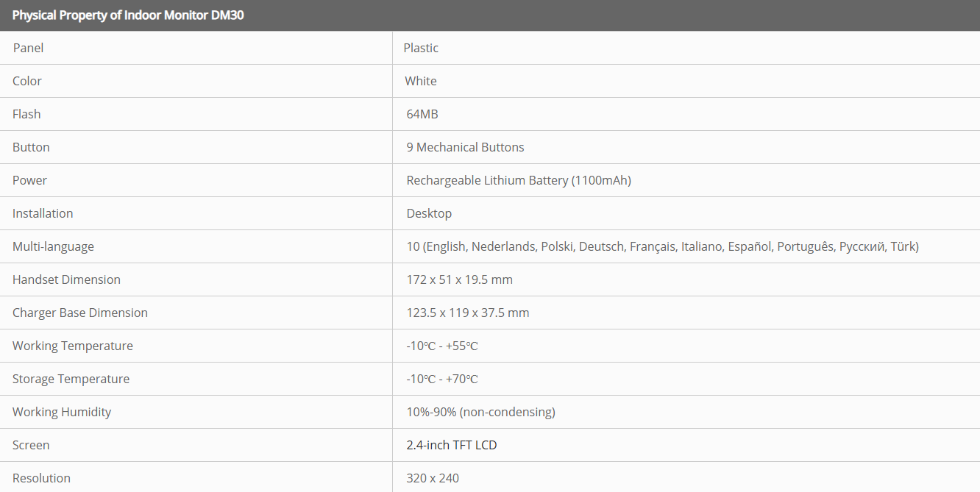Image resolution: width=980 pixels, height=492 pixels.
Task: Select the Rechargeable Lithium Battery value
Action: pos(519,180)
